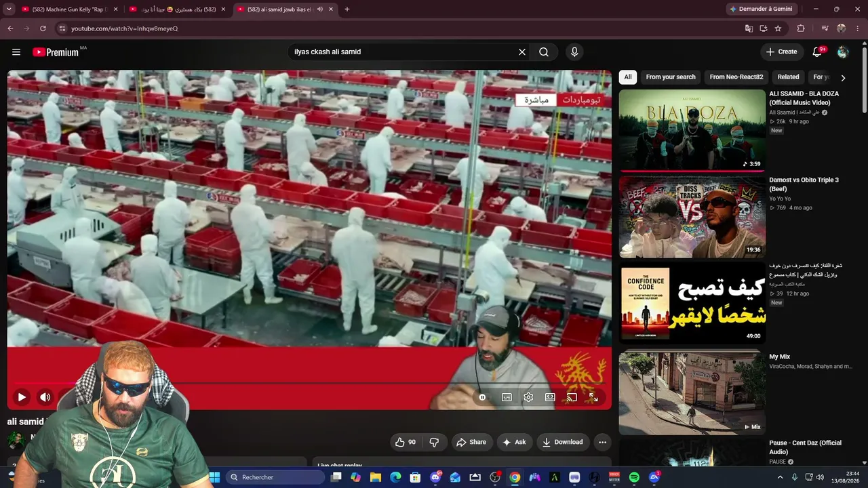Mute the ali samid tab audio icon
Screen dimensions: 868x488
point(320,9)
